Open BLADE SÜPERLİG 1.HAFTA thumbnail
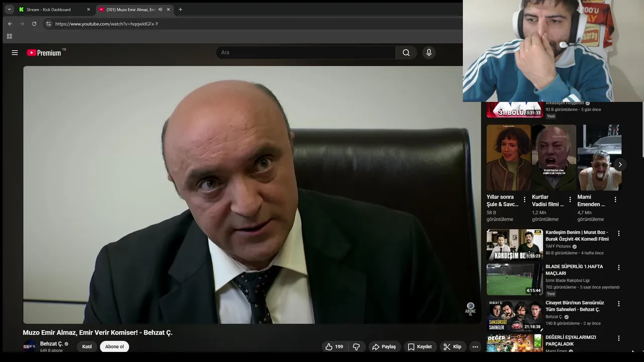This screenshot has width=644, height=362. click(514, 280)
